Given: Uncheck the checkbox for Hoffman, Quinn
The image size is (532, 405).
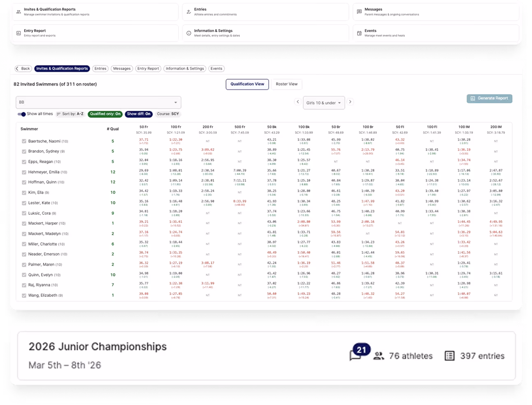Looking at the screenshot, I should tap(24, 182).
